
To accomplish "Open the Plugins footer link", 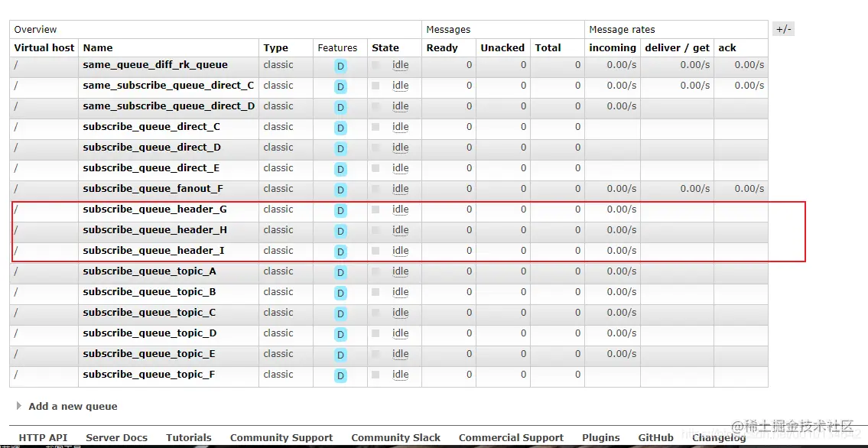I will point(600,437).
